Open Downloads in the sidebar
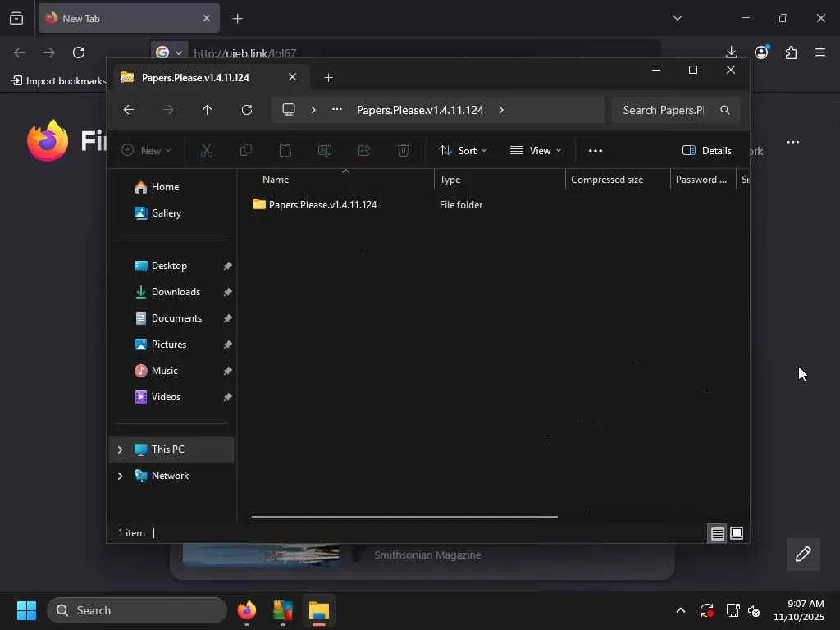840x630 pixels. tap(175, 292)
